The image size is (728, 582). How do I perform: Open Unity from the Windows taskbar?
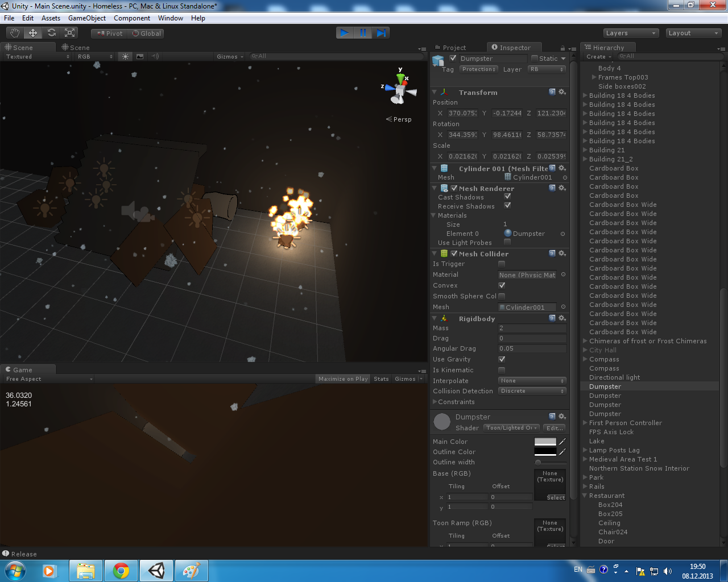[156, 571]
